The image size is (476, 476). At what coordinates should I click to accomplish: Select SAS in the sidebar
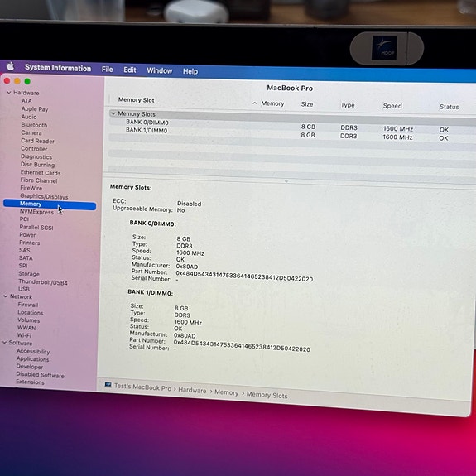(24, 250)
